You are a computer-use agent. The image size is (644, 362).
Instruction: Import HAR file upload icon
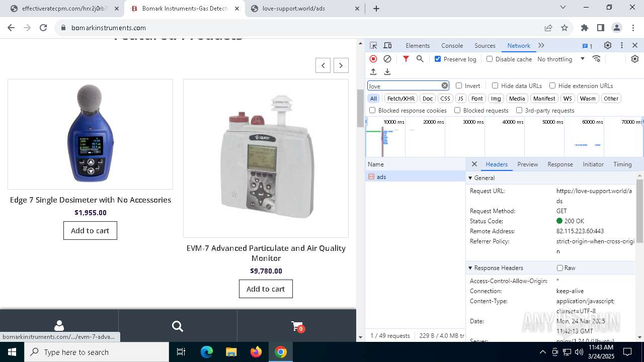click(x=373, y=72)
